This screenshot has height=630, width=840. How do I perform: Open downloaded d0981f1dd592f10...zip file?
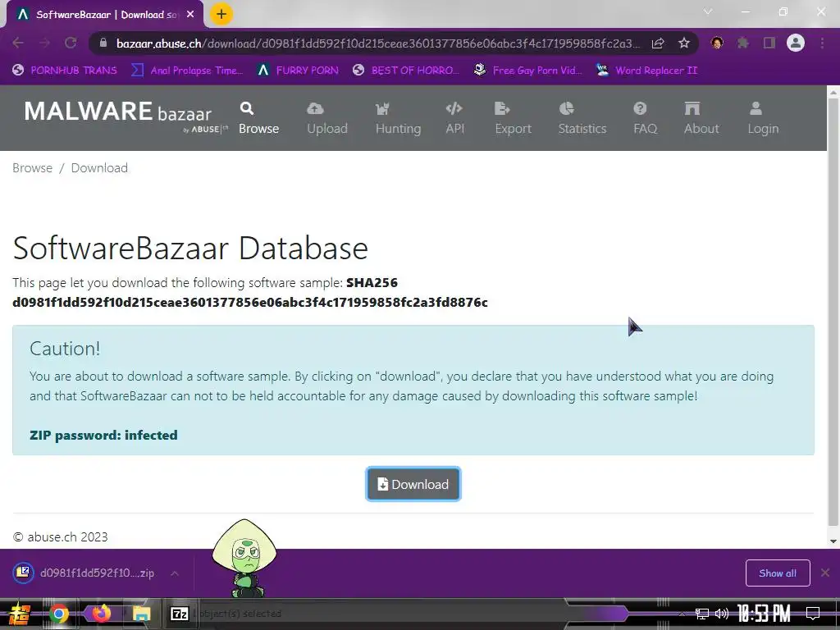click(85, 573)
